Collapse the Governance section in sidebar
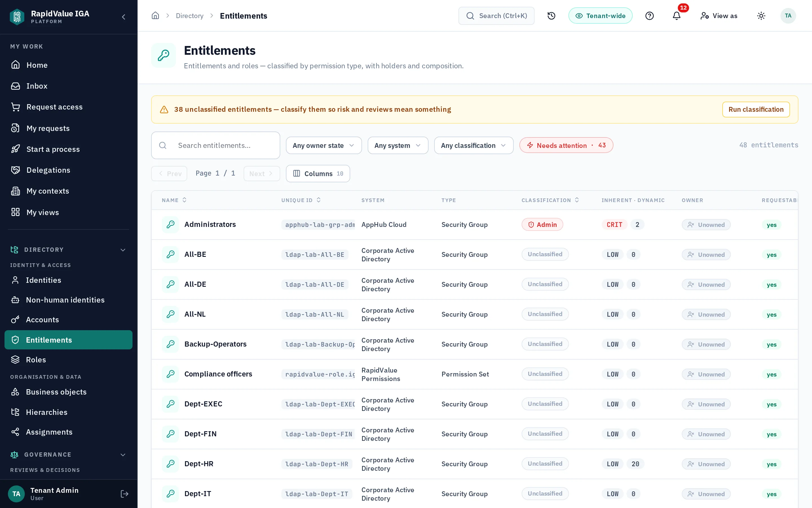This screenshot has width=812, height=508. [x=123, y=455]
